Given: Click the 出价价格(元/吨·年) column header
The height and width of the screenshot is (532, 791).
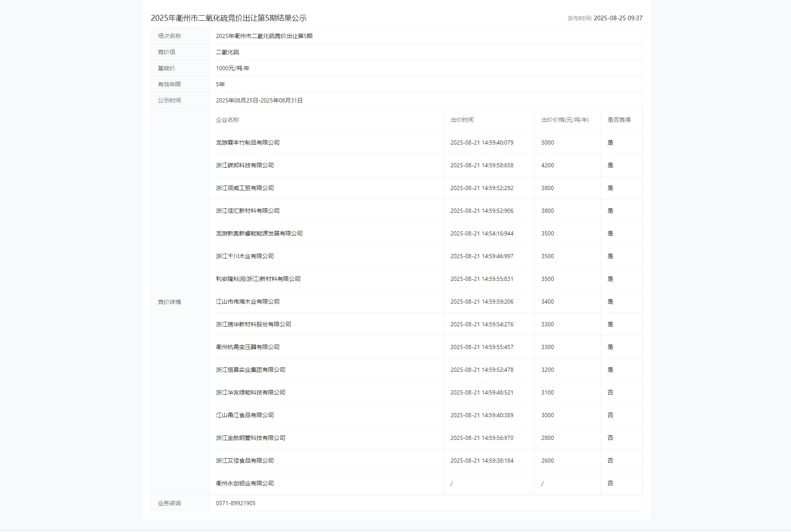Looking at the screenshot, I should pyautogui.click(x=565, y=120).
